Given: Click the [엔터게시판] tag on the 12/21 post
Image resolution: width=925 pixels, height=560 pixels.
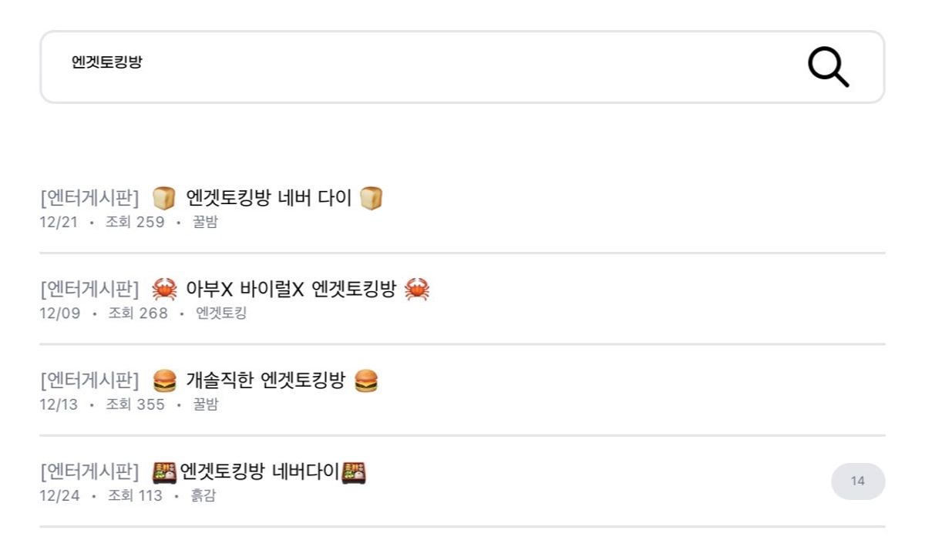Looking at the screenshot, I should click(x=89, y=199).
